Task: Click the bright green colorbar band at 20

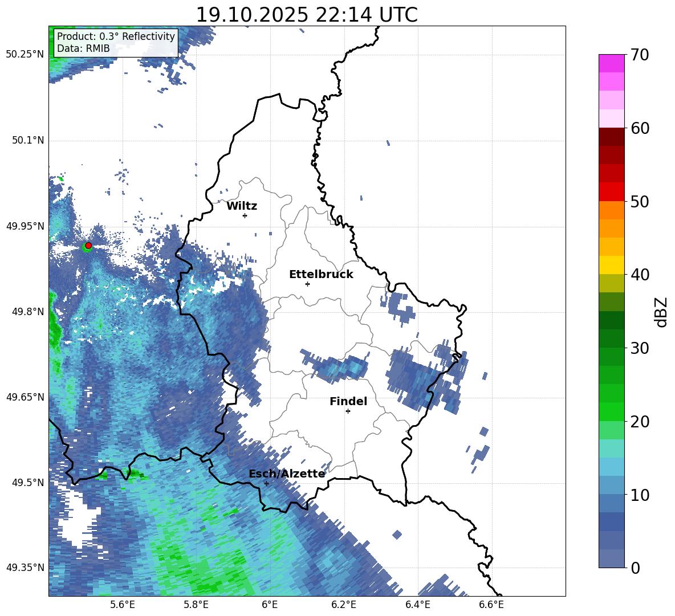Action: [x=611, y=412]
